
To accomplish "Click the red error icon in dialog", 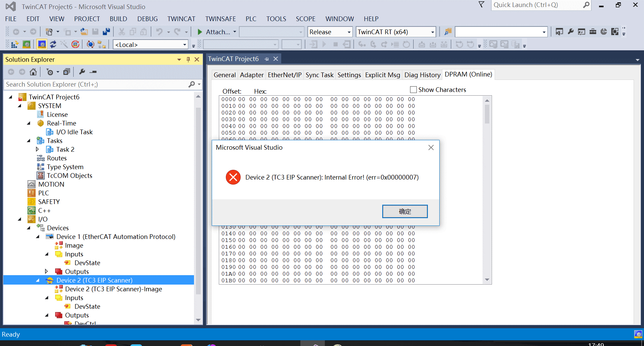I will pos(233,177).
